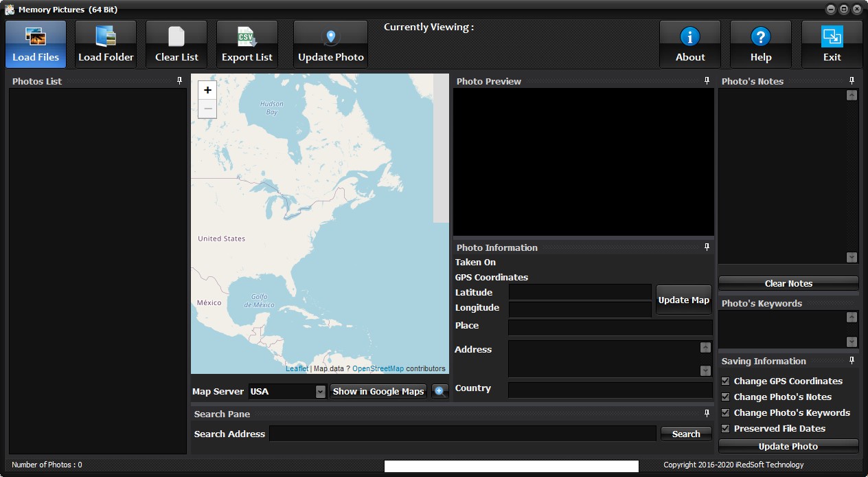Click the blue plus icon beside Google Maps button
Screen dimensions: 868x477
point(439,392)
